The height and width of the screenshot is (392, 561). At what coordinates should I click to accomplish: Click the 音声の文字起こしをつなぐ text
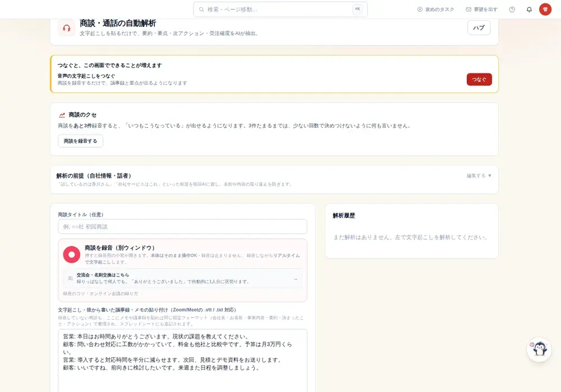pos(86,76)
